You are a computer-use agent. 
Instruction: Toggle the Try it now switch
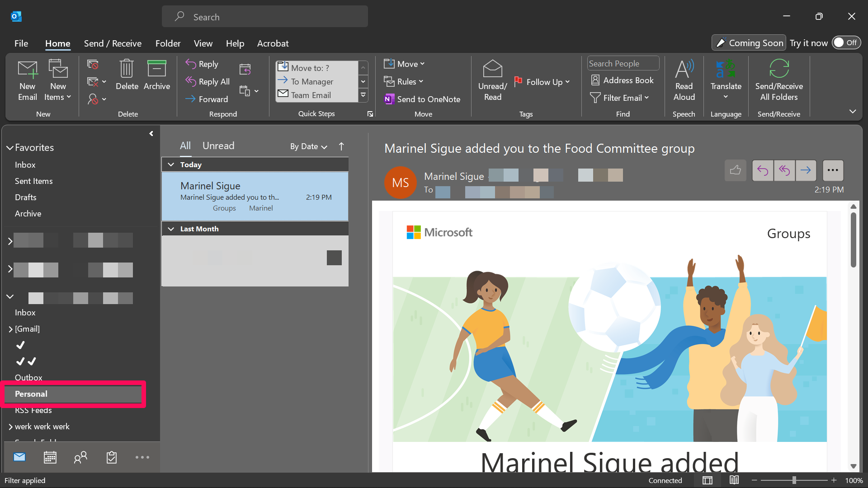[x=846, y=42]
